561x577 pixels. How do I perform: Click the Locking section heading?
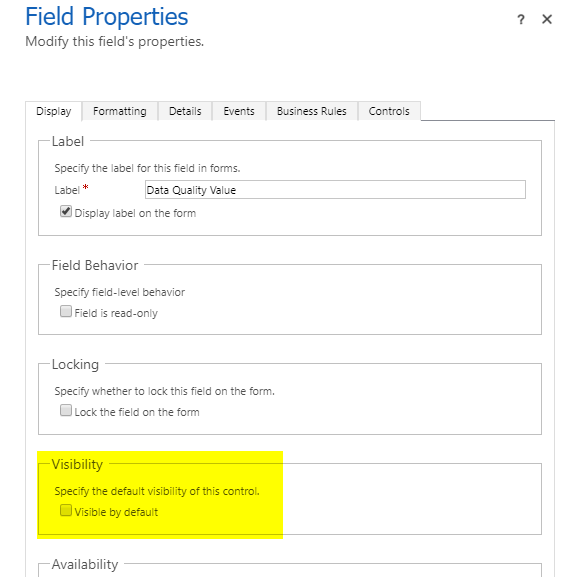(75, 365)
